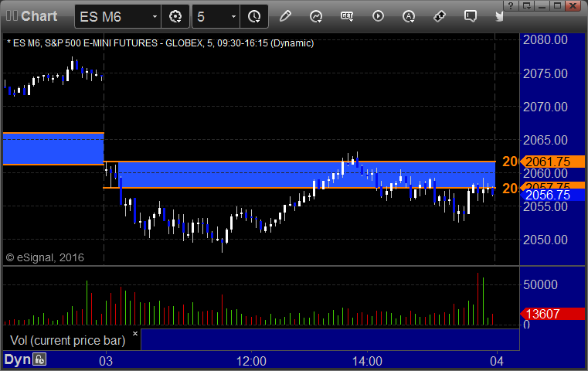Click the pop-out window menu icon
This screenshot has height=371, width=588.
(526, 5)
